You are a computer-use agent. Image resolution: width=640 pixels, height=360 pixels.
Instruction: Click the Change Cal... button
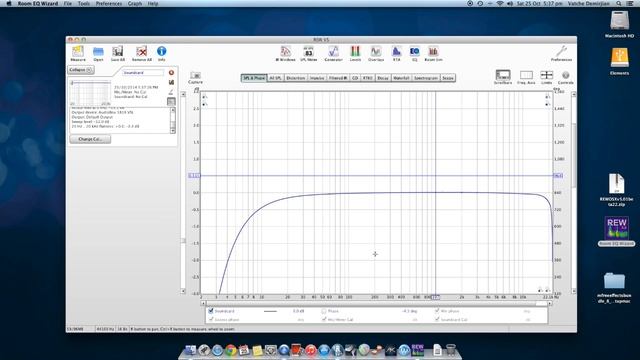click(x=90, y=139)
